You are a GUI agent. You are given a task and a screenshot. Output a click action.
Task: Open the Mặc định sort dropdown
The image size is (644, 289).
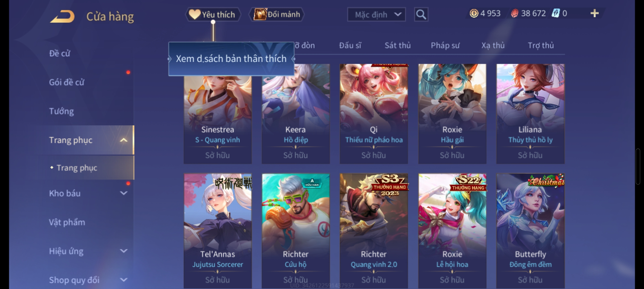[376, 14]
